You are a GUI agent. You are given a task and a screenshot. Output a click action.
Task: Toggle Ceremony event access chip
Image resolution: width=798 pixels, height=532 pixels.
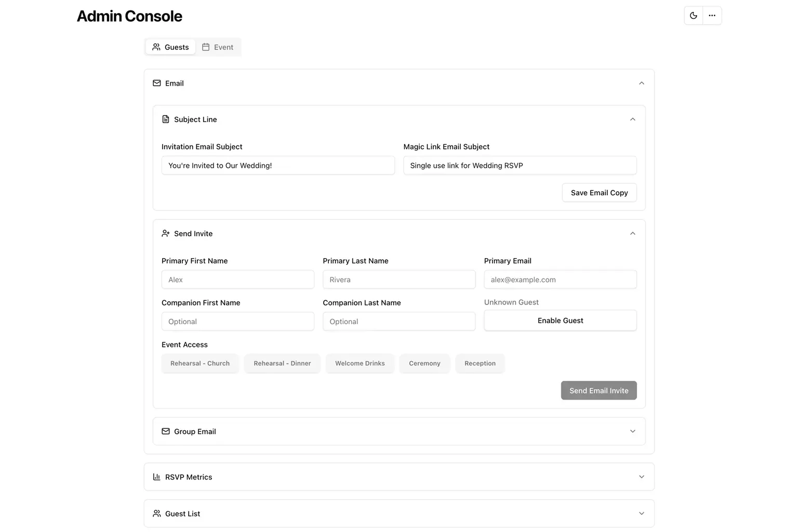(x=424, y=363)
